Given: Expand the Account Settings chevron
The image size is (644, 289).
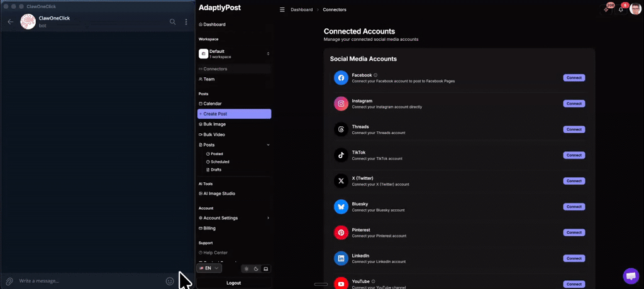Looking at the screenshot, I should pos(268,218).
